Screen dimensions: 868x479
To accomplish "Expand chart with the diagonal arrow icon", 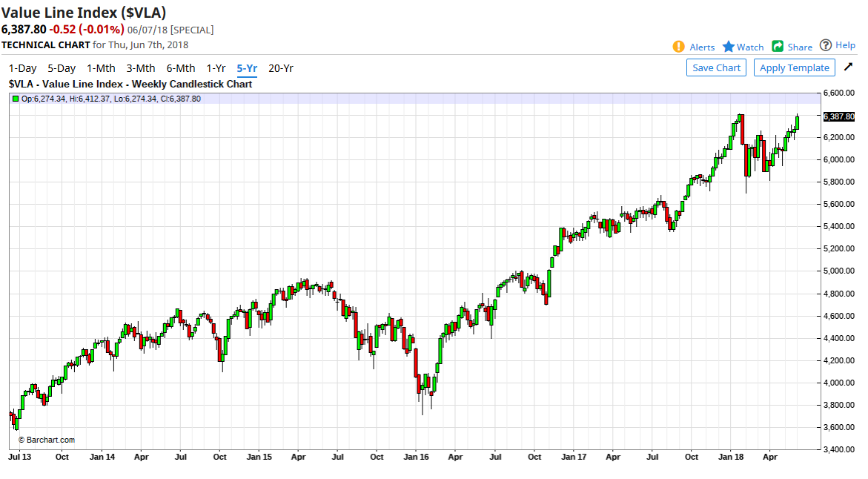I will tap(848, 67).
